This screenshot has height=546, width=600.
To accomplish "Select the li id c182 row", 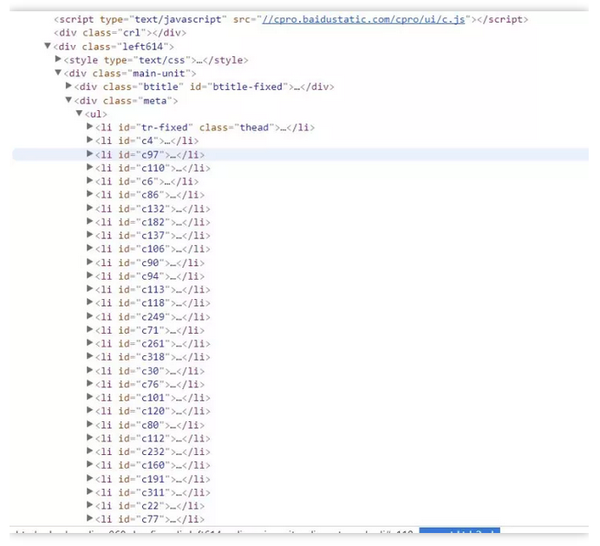I will click(x=152, y=222).
